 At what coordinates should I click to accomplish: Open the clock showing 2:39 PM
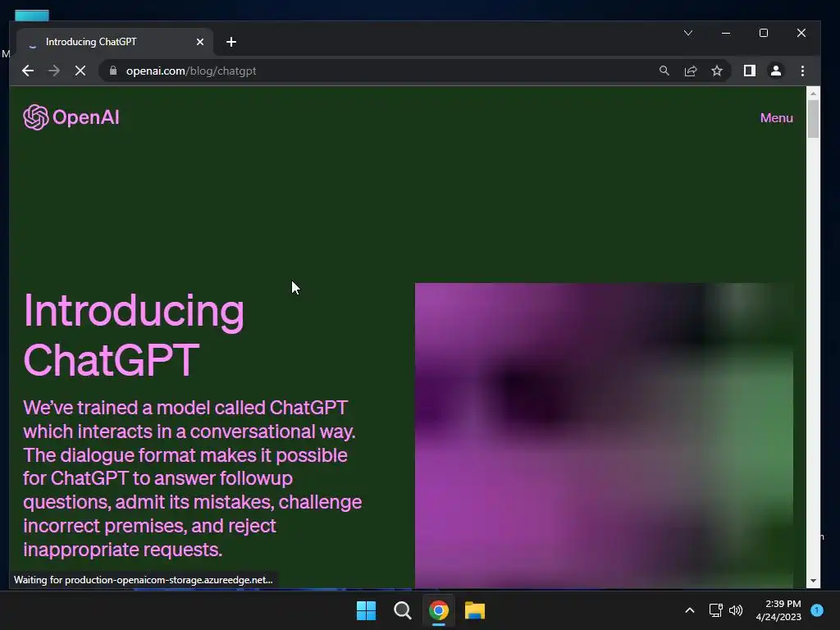(778, 610)
